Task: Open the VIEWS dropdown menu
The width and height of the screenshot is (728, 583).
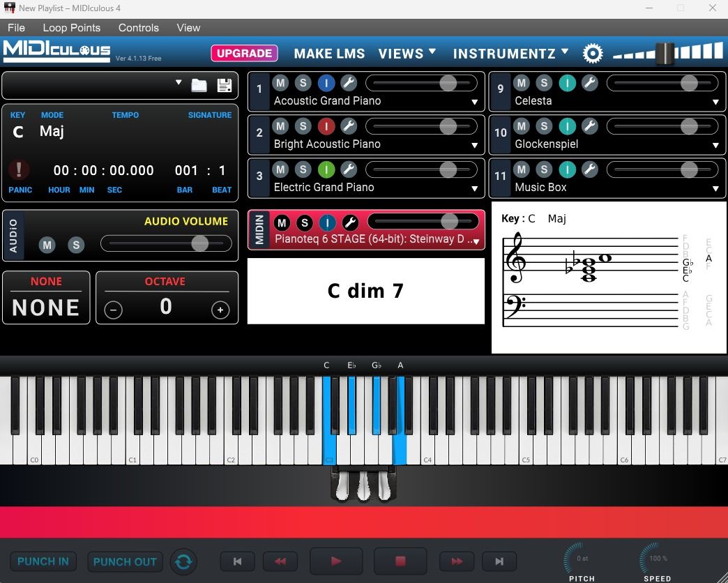Action: coord(407,54)
